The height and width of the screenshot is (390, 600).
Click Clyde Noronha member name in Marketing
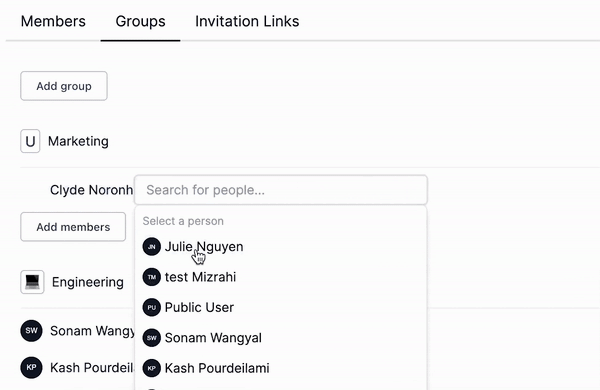[91, 190]
